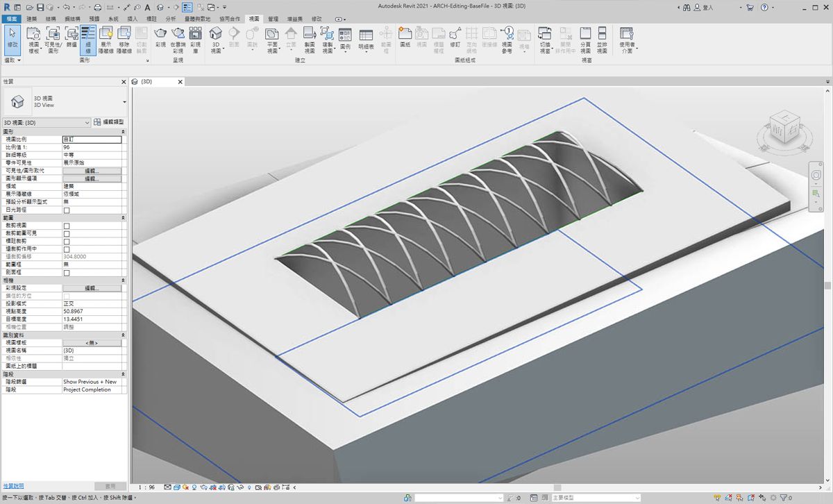The width and height of the screenshot is (833, 504).
Task: Open the 結構 Structure ribbon tab
Action: coord(51,19)
